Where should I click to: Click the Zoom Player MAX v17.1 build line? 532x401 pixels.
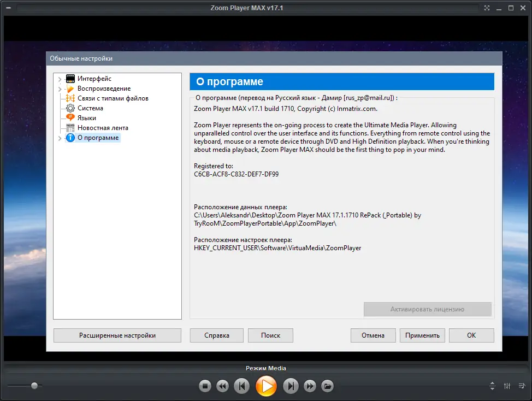tap(285, 109)
